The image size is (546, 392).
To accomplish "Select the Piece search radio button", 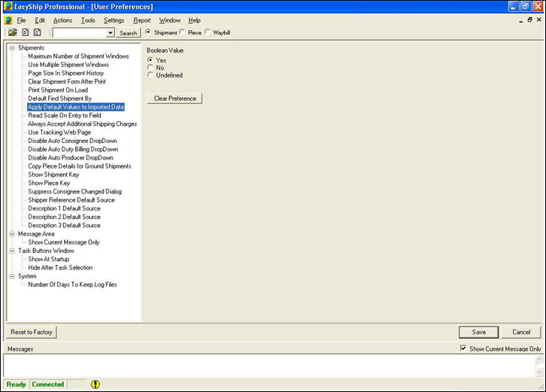I will coord(182,32).
